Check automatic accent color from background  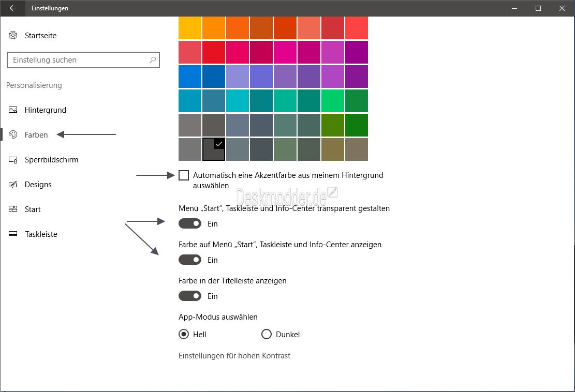(x=184, y=175)
